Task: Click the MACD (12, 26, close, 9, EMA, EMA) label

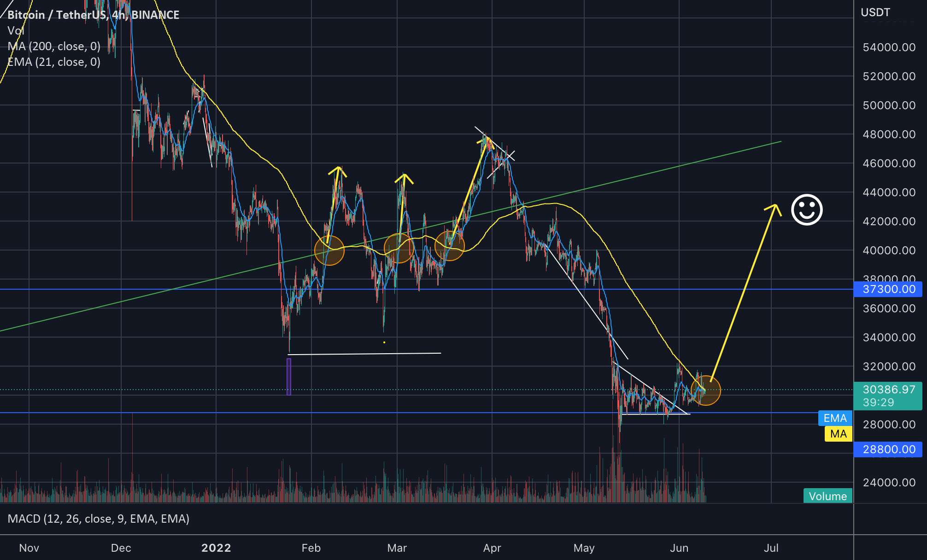Action: (x=99, y=519)
